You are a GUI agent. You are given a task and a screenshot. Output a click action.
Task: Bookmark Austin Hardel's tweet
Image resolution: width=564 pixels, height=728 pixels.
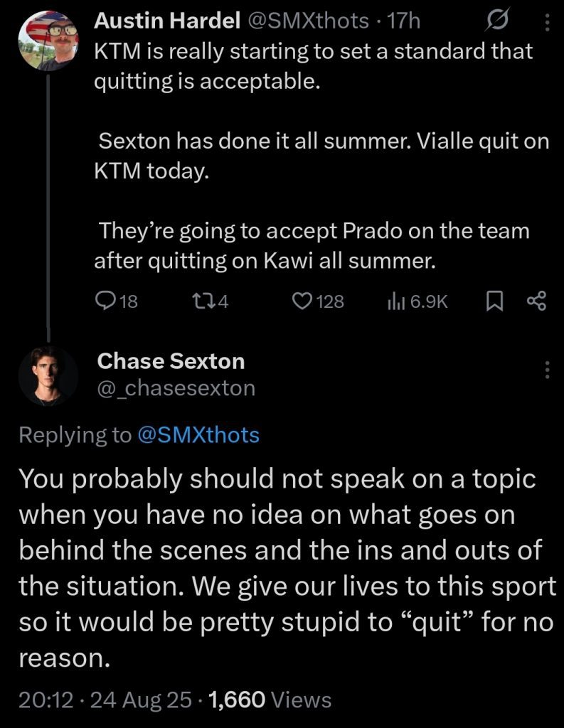(494, 302)
